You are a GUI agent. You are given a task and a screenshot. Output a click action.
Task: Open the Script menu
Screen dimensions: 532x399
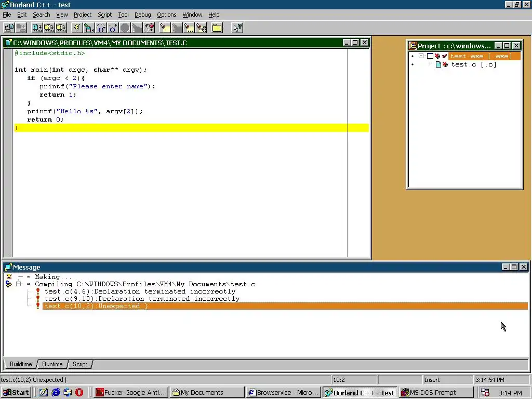click(104, 15)
